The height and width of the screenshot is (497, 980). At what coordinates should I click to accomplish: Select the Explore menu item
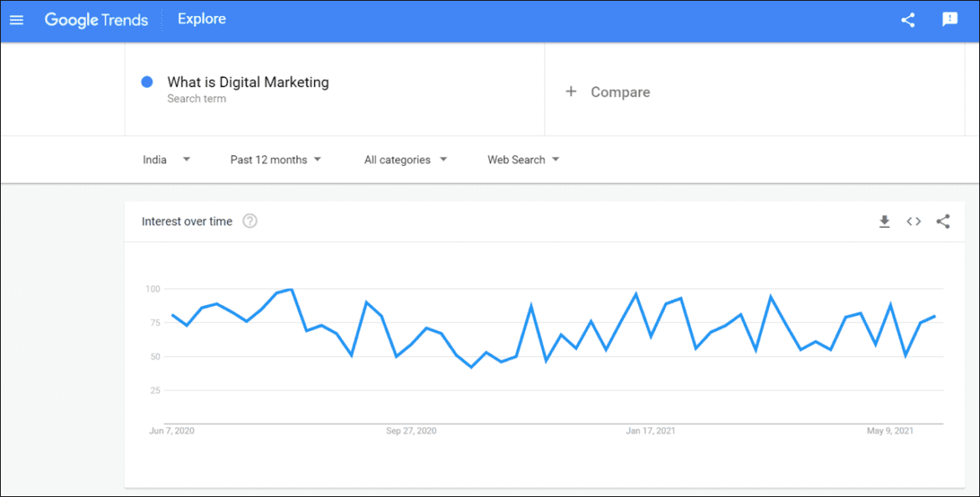201,18
